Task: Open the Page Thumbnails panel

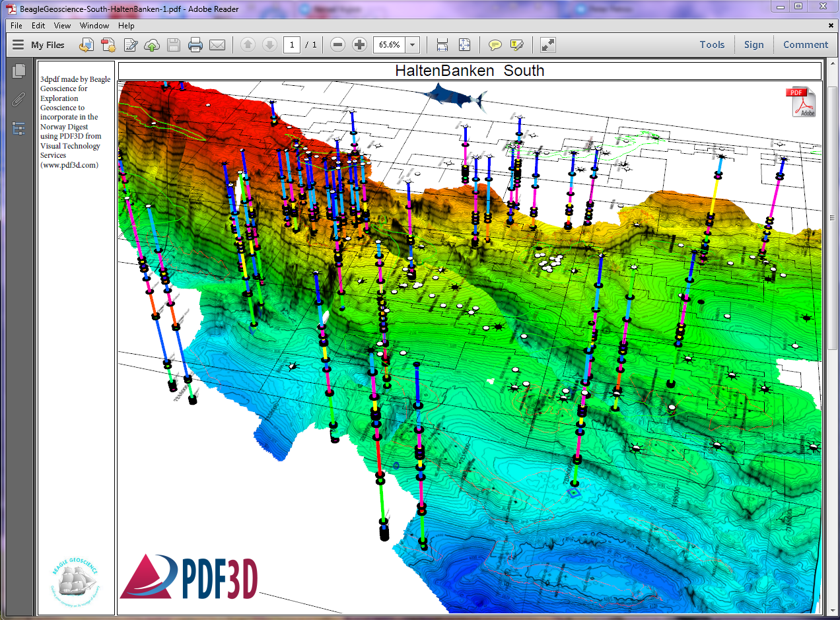Action: tap(18, 71)
